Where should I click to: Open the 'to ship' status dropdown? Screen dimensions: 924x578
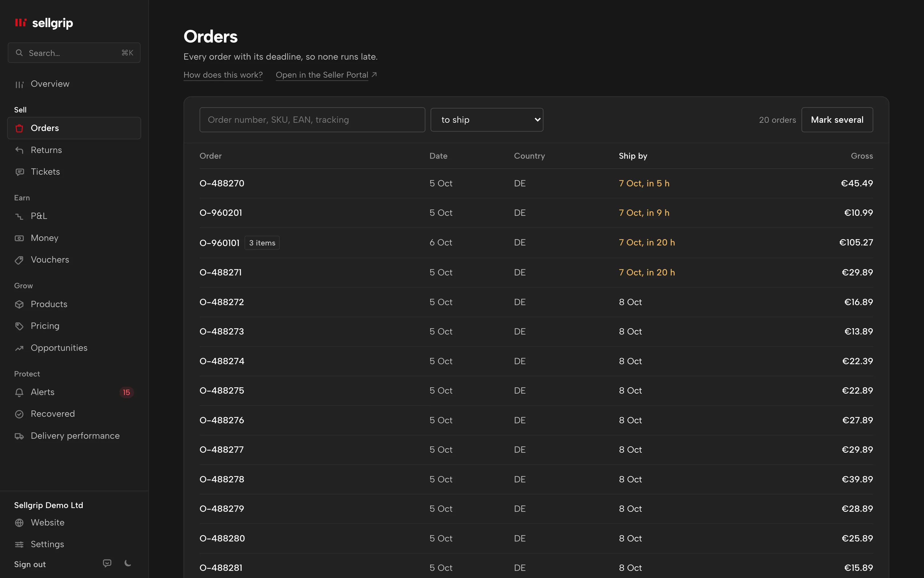487,120
